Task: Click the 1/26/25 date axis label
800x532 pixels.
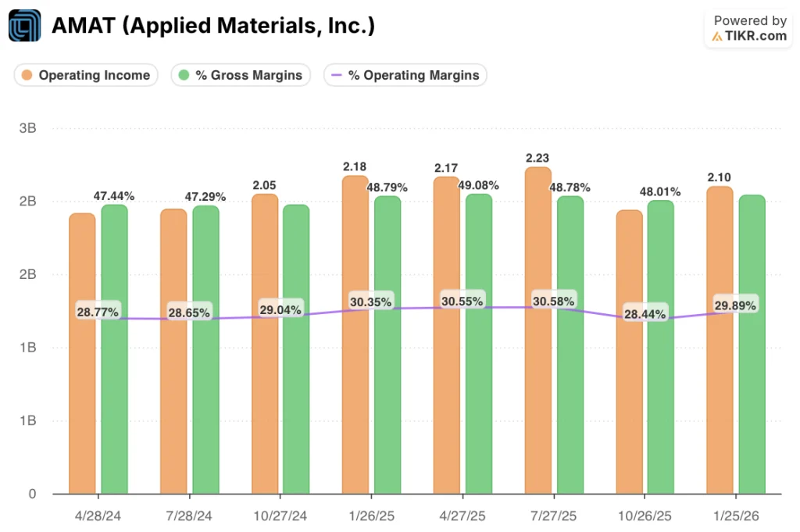Action: pos(371,516)
